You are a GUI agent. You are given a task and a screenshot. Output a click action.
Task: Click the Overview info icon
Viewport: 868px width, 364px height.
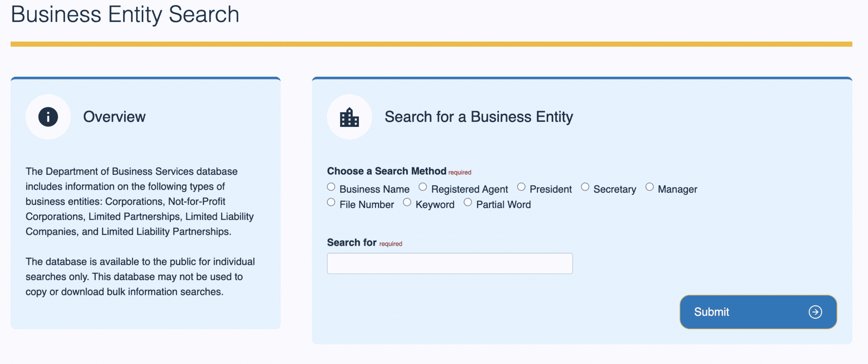point(48,117)
